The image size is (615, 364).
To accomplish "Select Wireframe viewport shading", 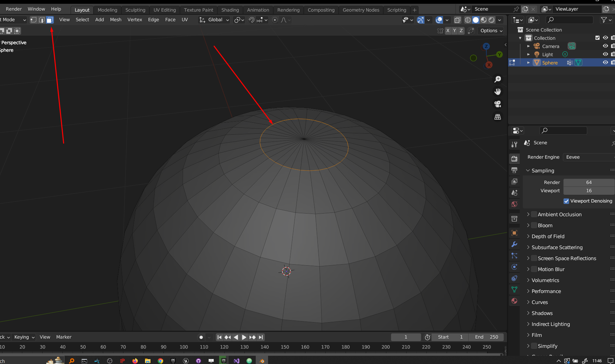I will [x=468, y=20].
